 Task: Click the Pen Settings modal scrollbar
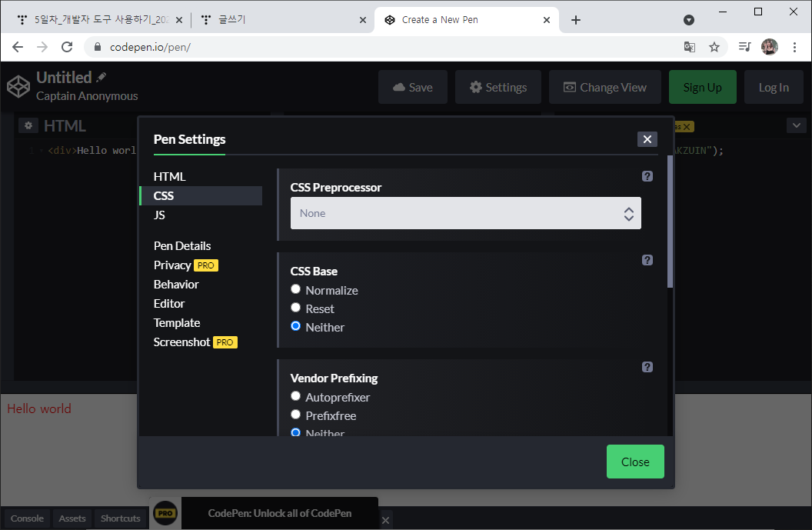point(670,222)
